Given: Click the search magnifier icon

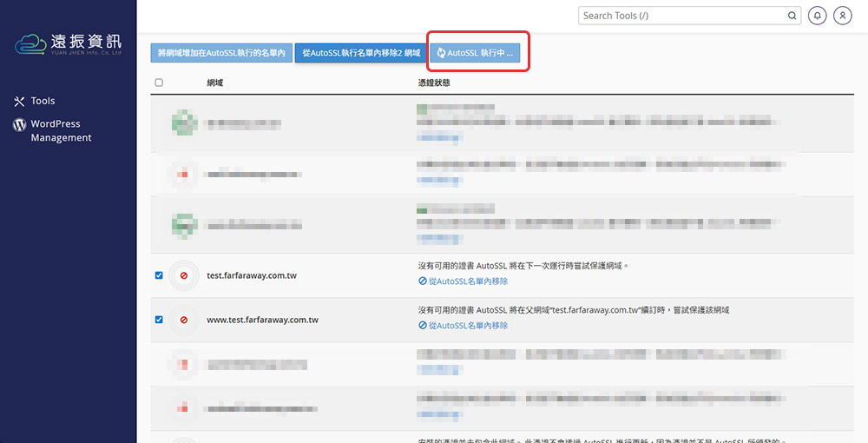Looking at the screenshot, I should pos(792,16).
